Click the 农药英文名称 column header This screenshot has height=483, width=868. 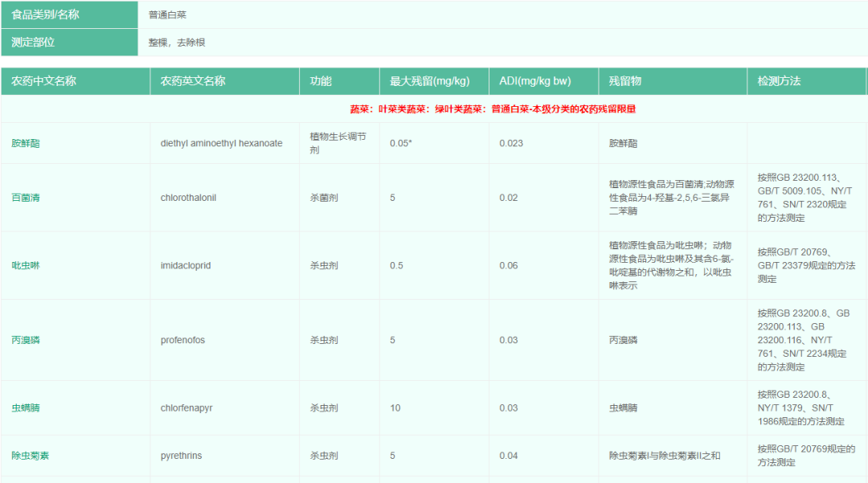coord(225,81)
